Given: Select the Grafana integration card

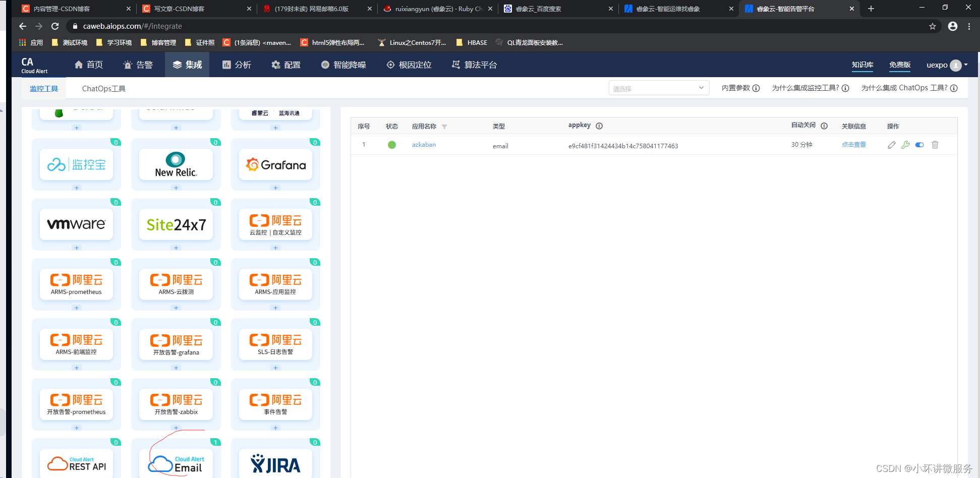Looking at the screenshot, I should tap(275, 164).
